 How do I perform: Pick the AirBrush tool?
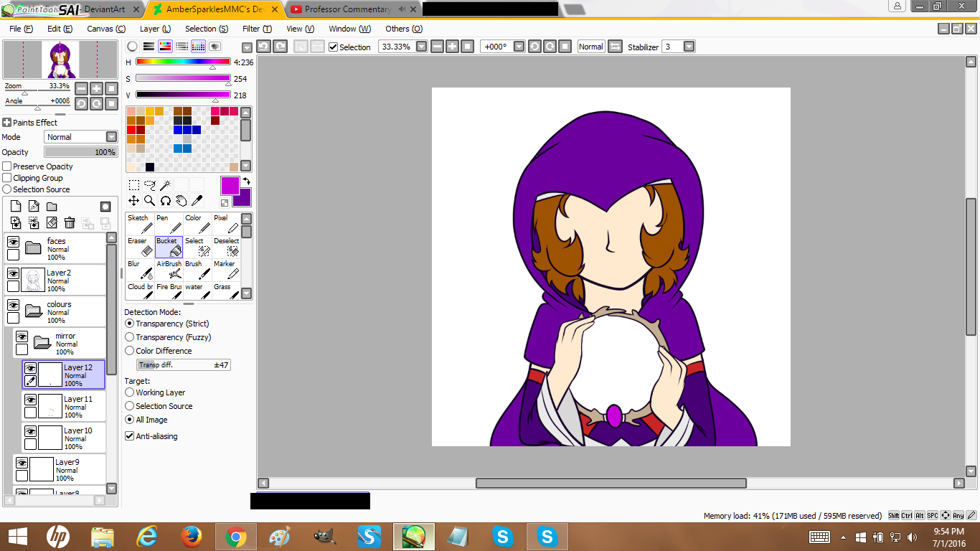coord(169,269)
